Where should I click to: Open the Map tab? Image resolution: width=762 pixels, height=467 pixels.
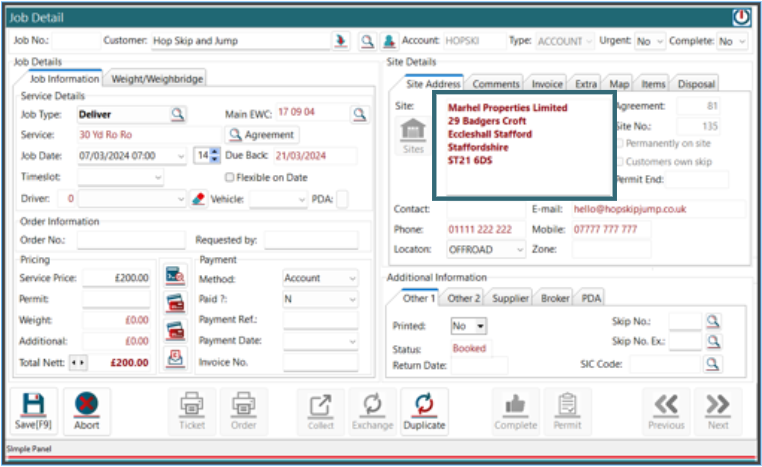619,84
